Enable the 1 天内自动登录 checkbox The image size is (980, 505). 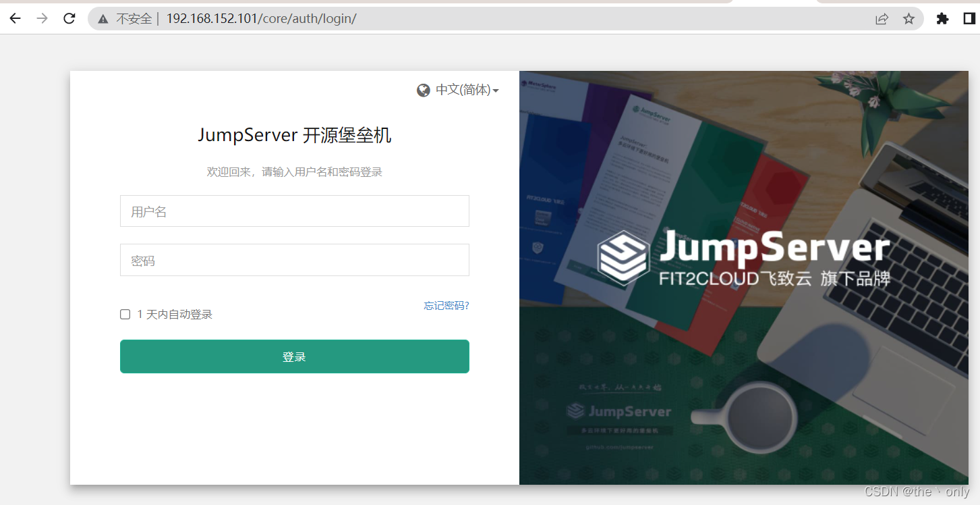point(125,314)
